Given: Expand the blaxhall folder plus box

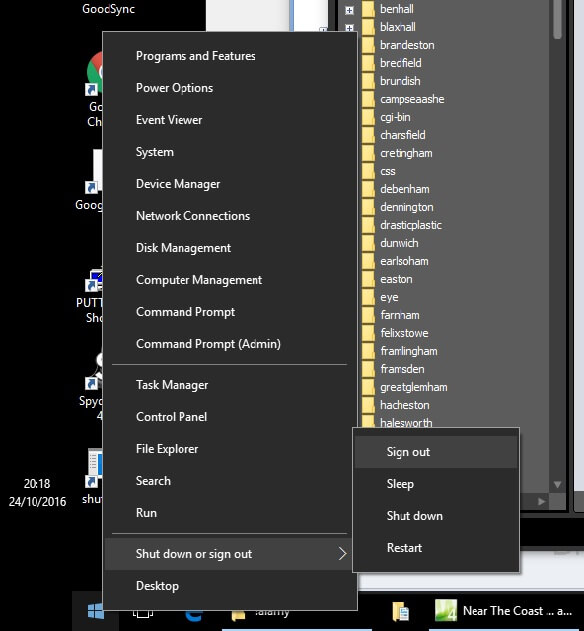Looking at the screenshot, I should [349, 28].
